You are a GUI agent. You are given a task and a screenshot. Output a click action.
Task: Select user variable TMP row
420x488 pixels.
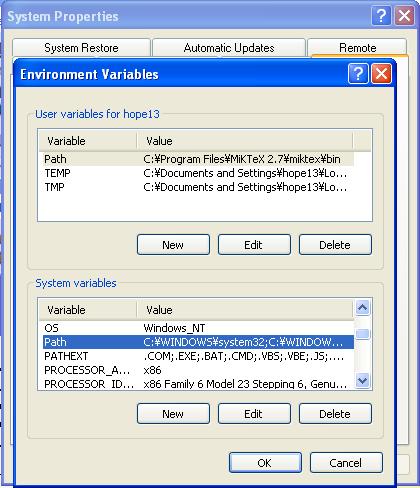point(198,187)
